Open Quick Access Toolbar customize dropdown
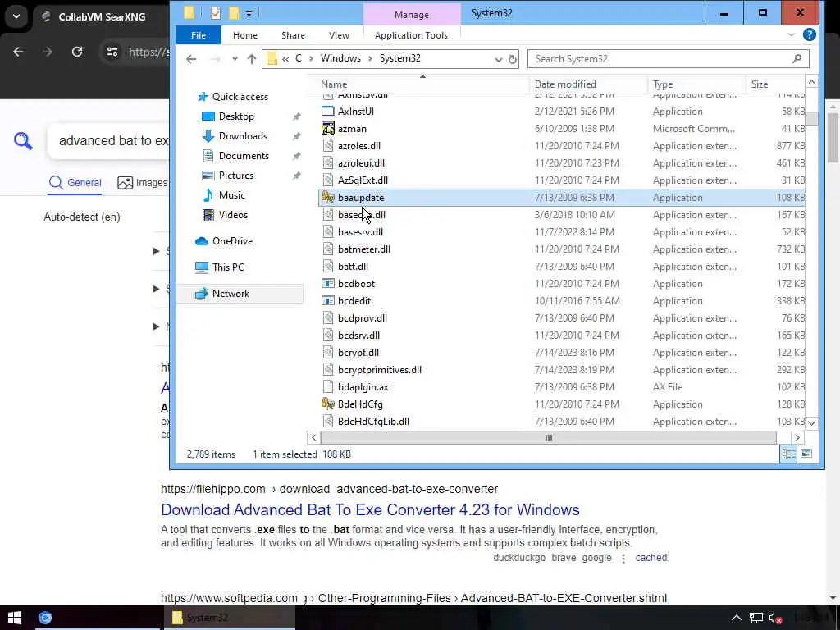 [249, 14]
